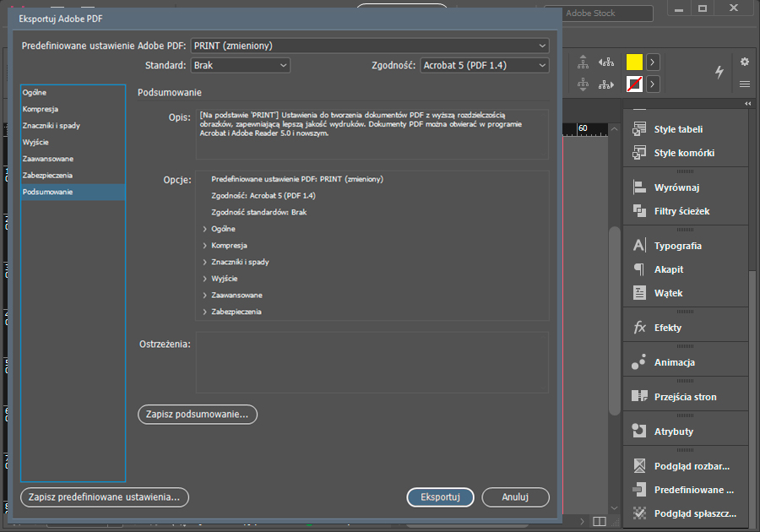
Task: Click the Anuluj button
Action: (515, 497)
